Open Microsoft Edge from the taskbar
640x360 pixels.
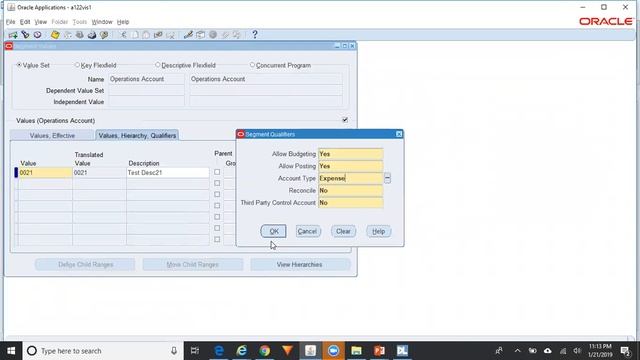[x=219, y=351]
